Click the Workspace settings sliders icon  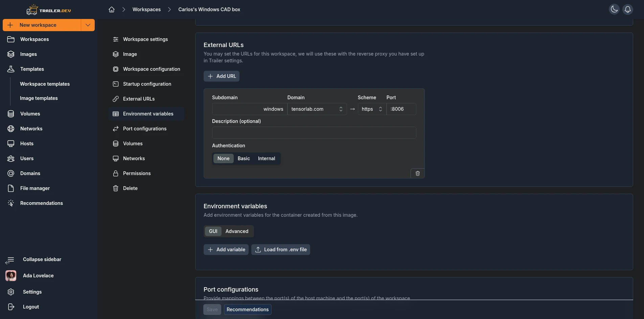pos(116,39)
